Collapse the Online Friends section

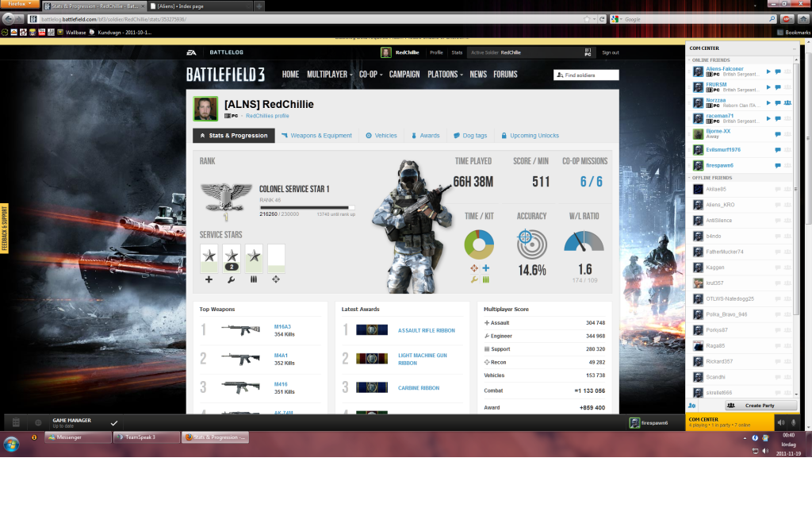[x=689, y=60]
